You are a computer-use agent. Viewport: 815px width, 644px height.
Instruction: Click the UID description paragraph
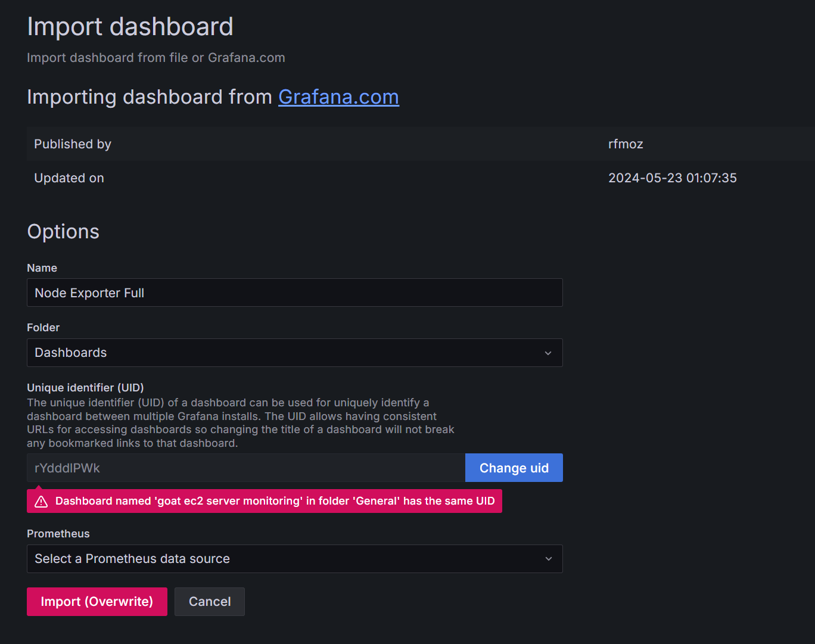click(x=241, y=423)
